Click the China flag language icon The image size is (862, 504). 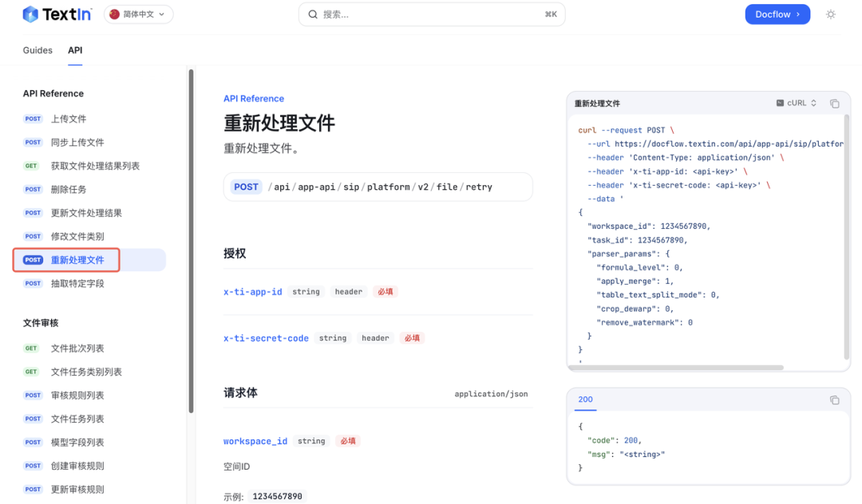coord(115,14)
